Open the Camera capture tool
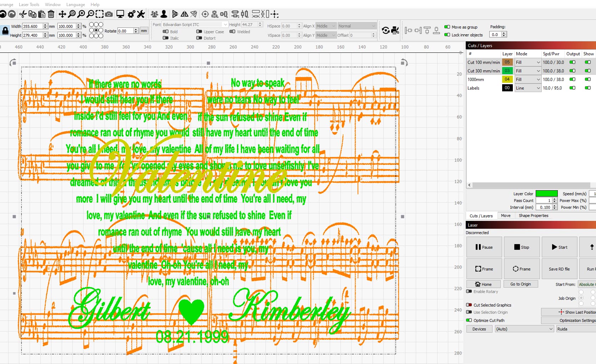This screenshot has height=364, width=596. point(109,14)
